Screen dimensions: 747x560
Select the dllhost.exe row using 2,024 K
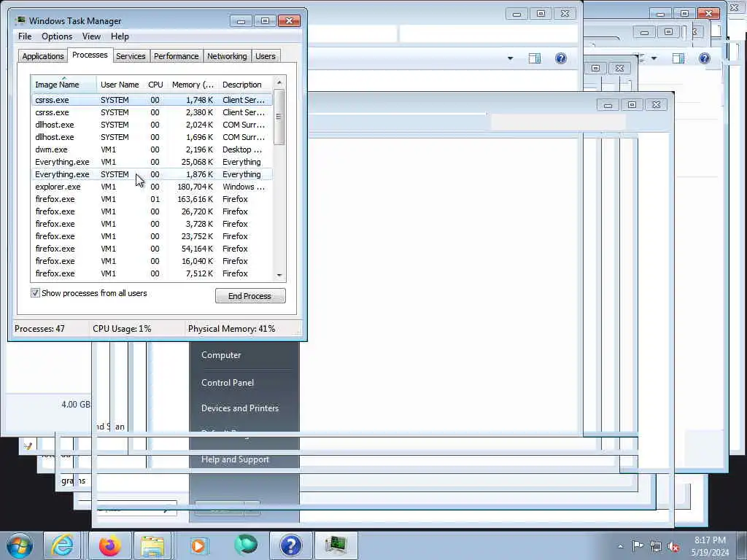coord(152,125)
